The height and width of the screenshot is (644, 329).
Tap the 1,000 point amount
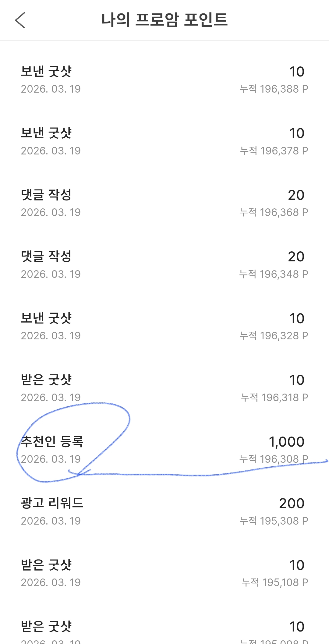pos(286,442)
